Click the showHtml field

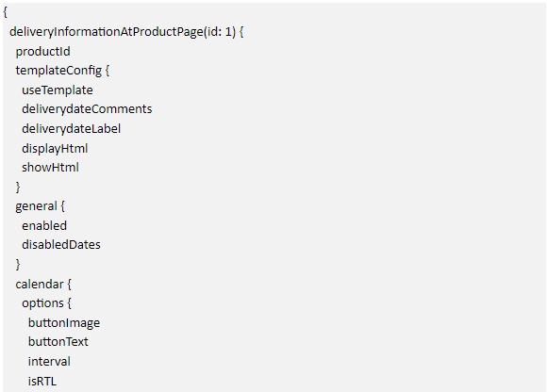[x=50, y=168]
